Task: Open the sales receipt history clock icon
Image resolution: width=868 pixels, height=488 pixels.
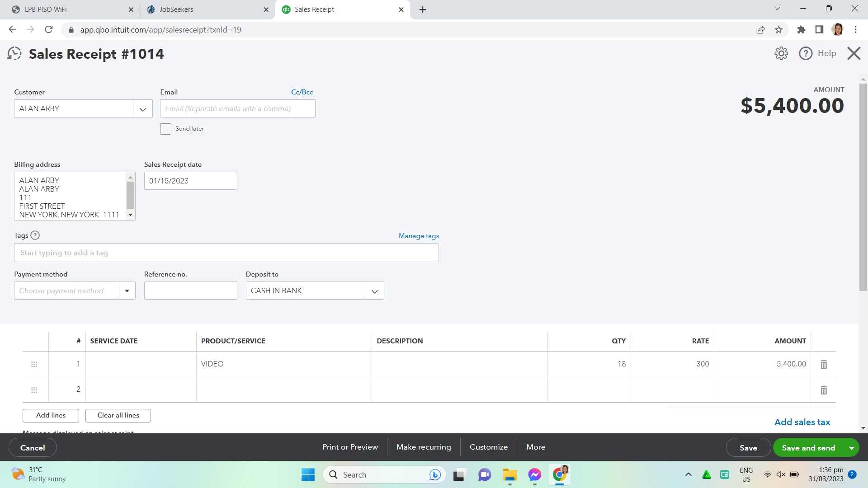Action: pos(14,54)
